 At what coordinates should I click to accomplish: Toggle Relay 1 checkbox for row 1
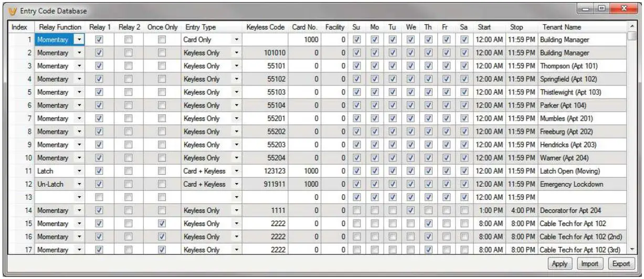point(99,39)
